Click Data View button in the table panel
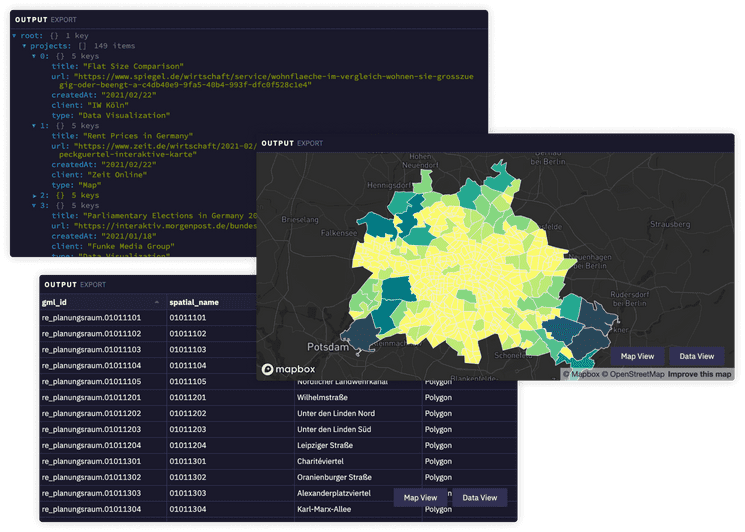This screenshot has width=745, height=532. (480, 498)
